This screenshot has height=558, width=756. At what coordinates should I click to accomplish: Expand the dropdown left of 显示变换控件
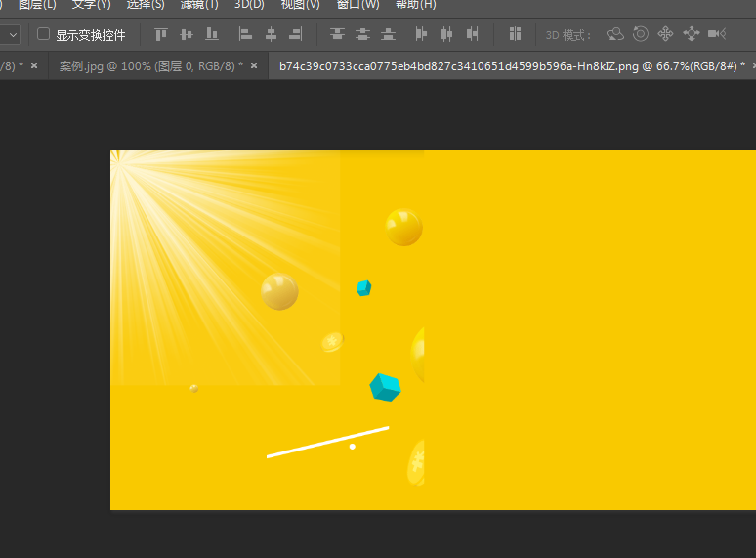[12, 35]
